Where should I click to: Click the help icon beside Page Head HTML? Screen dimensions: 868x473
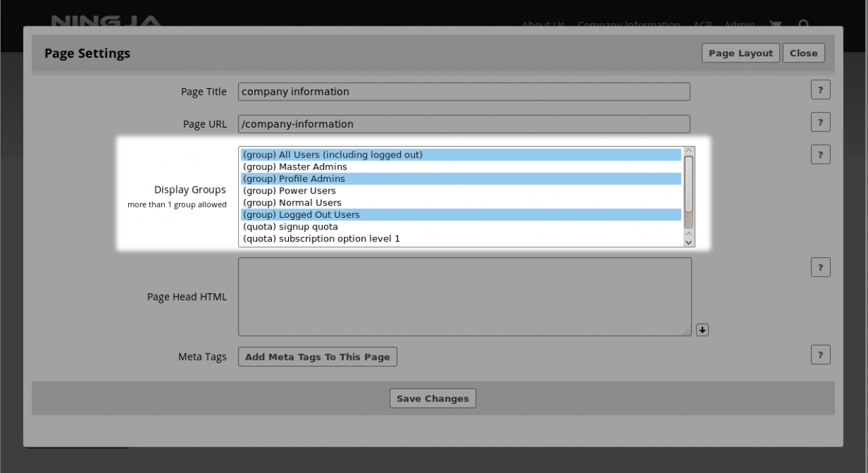pos(820,268)
